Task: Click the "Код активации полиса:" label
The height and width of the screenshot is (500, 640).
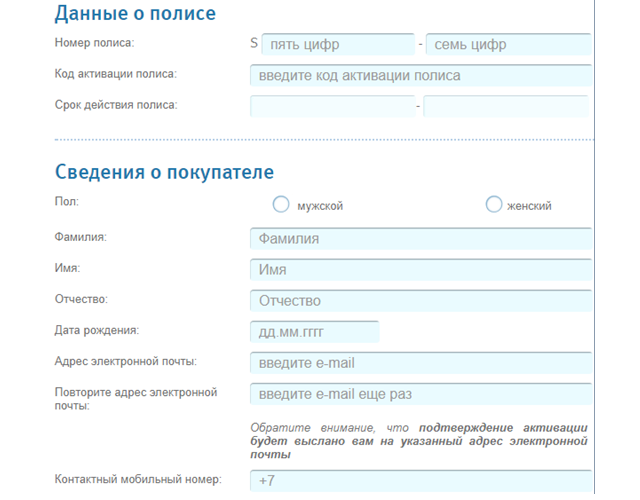Action: pyautogui.click(x=116, y=74)
